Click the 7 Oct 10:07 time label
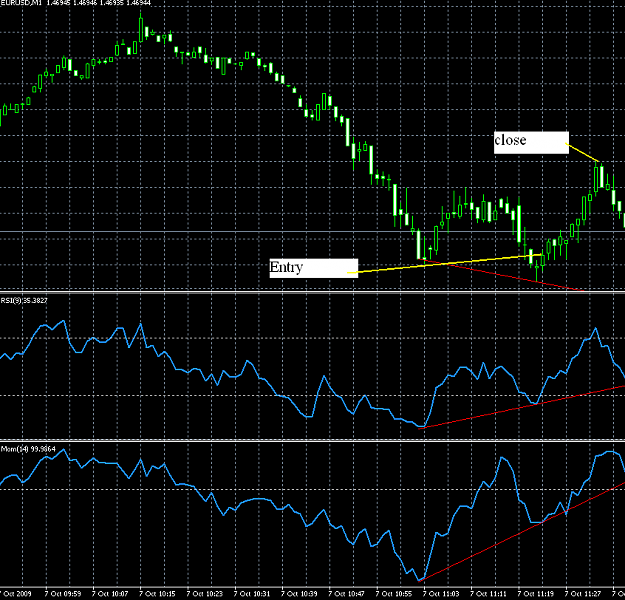The image size is (625, 600). (110, 594)
